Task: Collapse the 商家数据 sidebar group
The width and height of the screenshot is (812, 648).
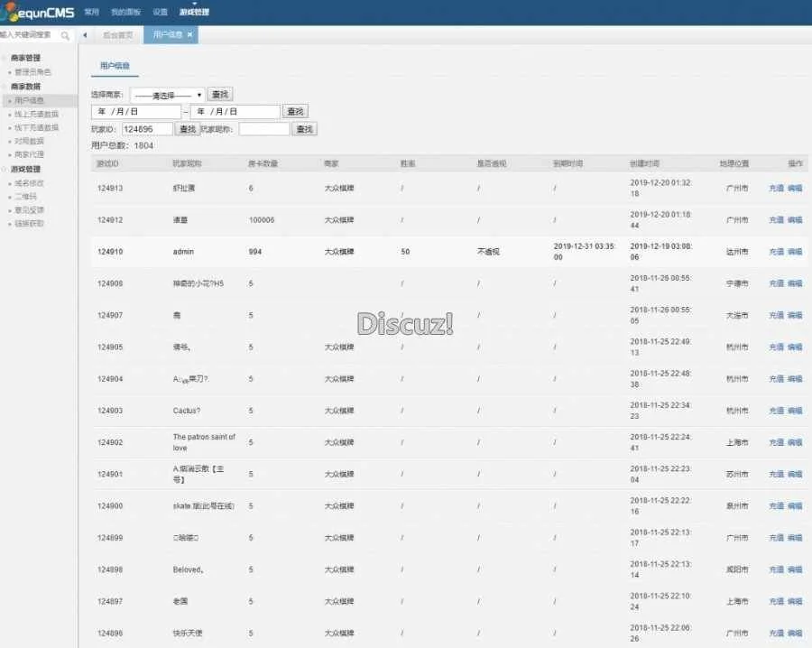Action: [25, 87]
